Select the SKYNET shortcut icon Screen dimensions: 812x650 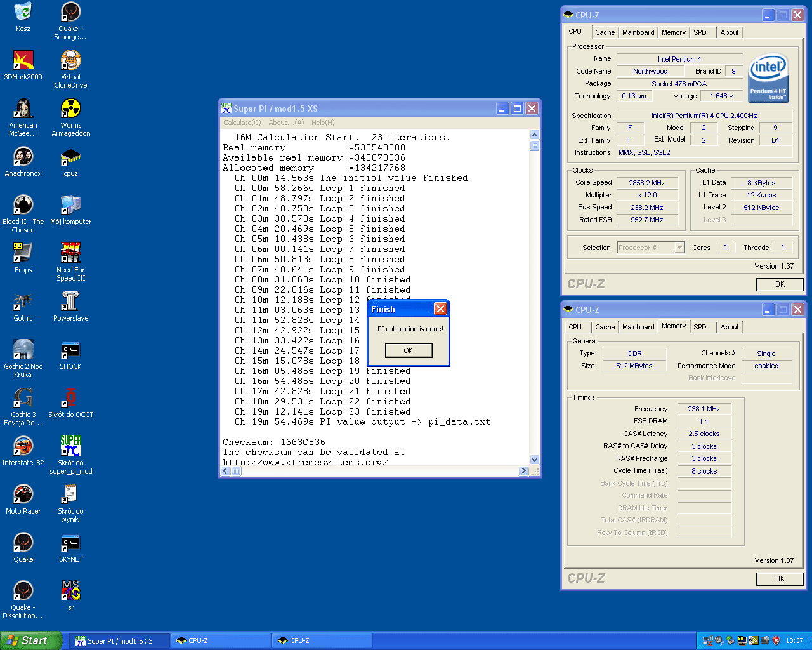pyautogui.click(x=70, y=547)
